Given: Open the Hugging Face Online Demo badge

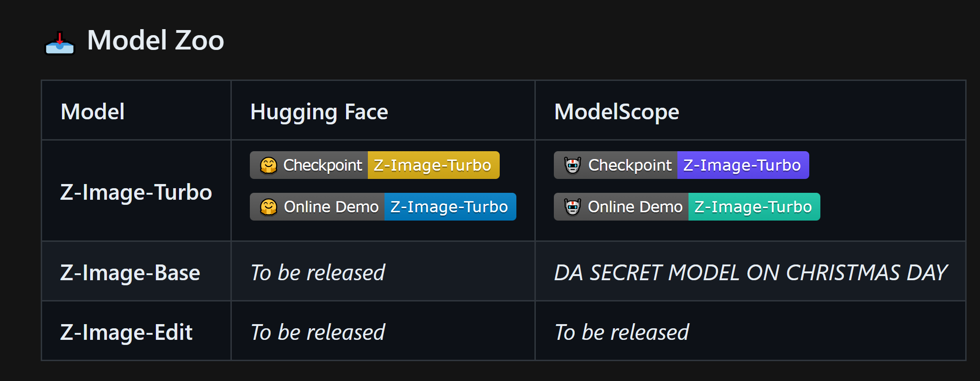Looking at the screenshot, I should tap(383, 207).
